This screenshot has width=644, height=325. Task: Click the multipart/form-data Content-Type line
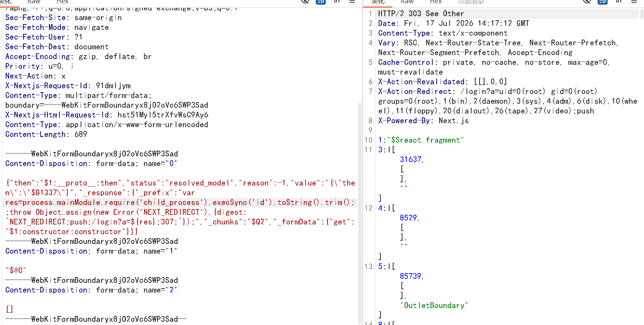[78, 95]
